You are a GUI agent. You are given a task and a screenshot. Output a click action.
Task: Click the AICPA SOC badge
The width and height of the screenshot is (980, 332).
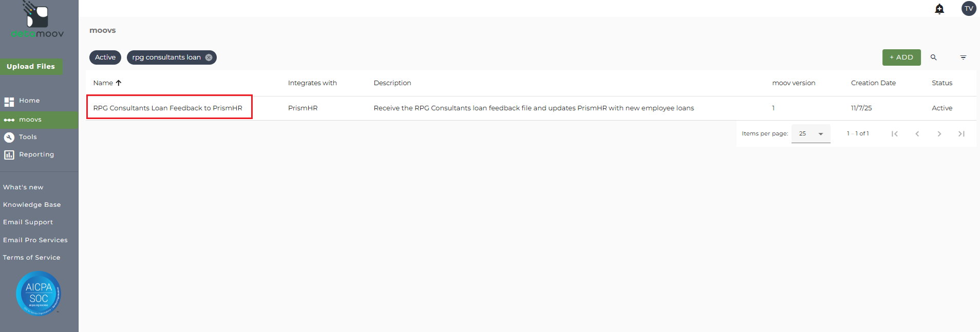(x=39, y=293)
